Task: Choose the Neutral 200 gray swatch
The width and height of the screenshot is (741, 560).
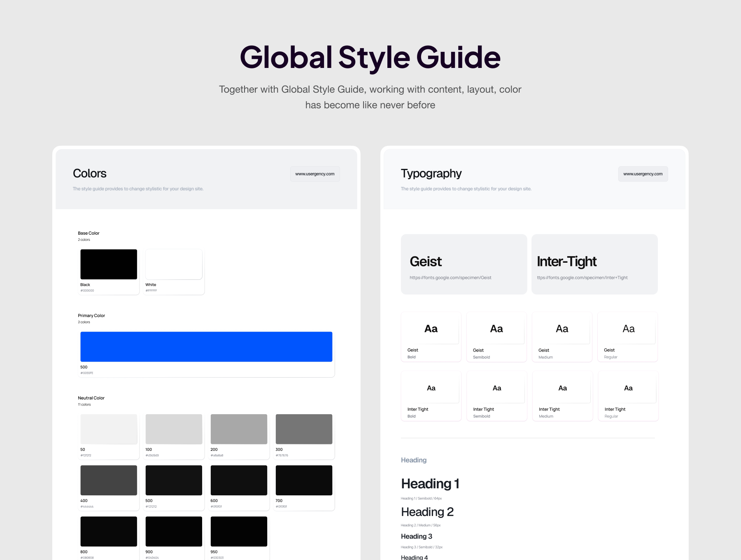Action: [239, 429]
